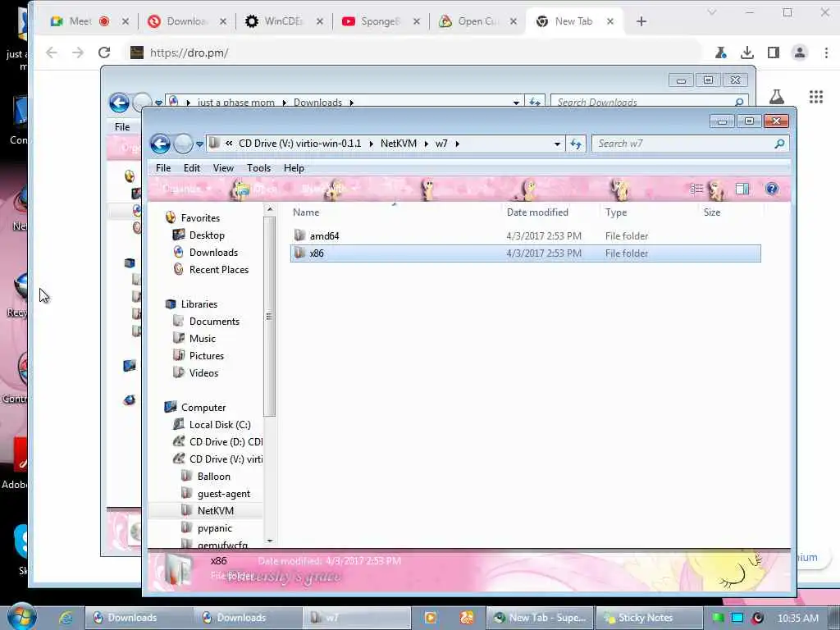Open CD Drive (V:) virtio in the tree
Viewport: 840px width, 630px height.
coord(226,459)
